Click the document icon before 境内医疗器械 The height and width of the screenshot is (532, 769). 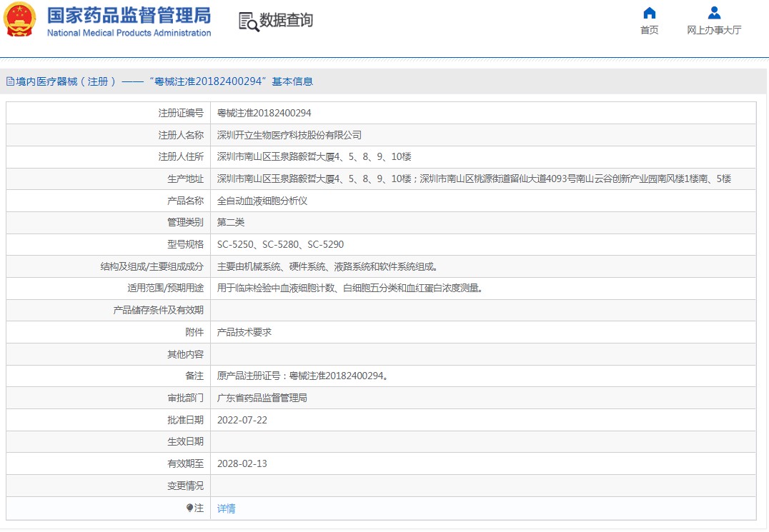pyautogui.click(x=10, y=81)
